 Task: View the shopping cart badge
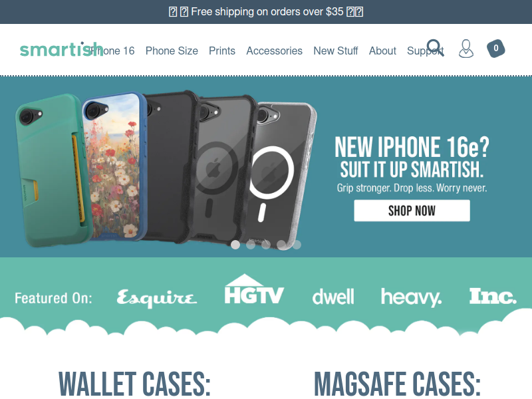click(495, 49)
